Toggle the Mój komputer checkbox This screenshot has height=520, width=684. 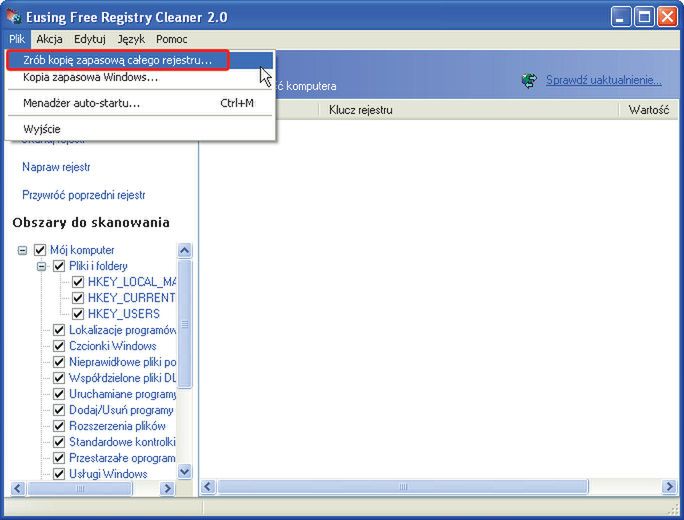point(40,250)
